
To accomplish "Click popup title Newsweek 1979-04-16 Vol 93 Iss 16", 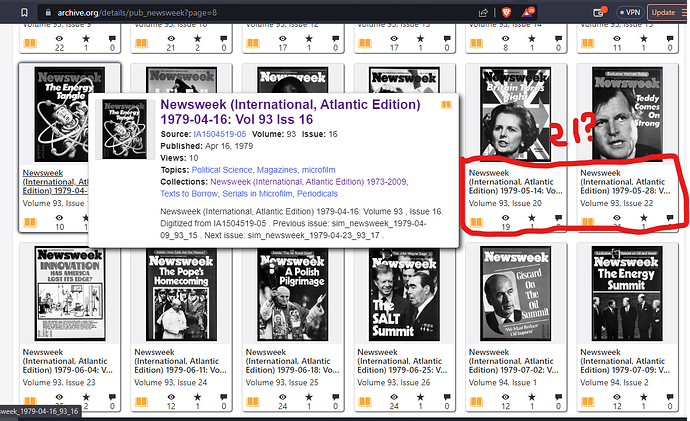I will tap(290, 112).
